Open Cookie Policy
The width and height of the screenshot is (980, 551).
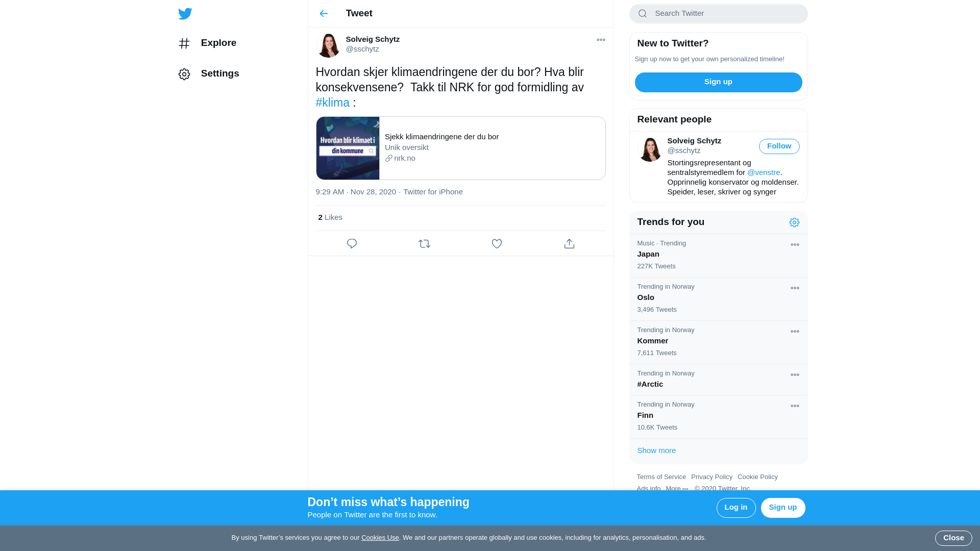[757, 477]
